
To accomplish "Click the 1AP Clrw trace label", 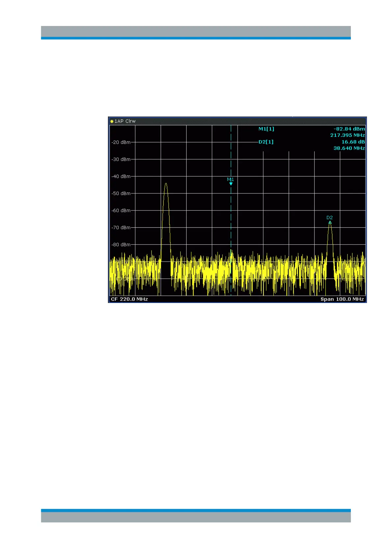I will [x=125, y=121].
